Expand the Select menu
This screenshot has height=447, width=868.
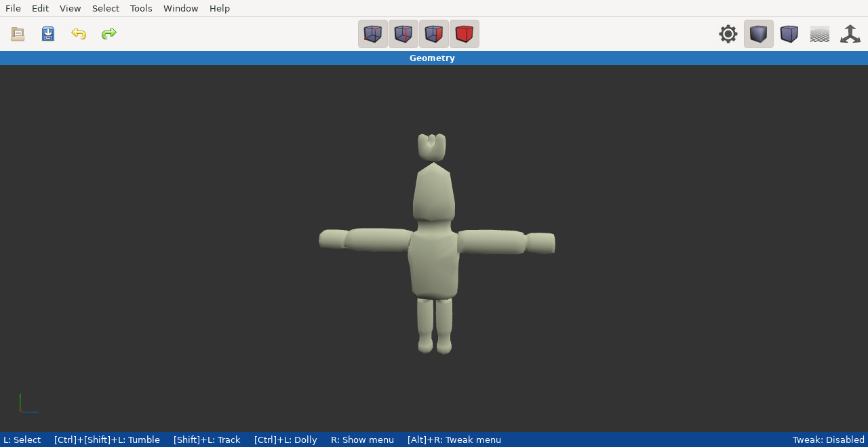[106, 8]
